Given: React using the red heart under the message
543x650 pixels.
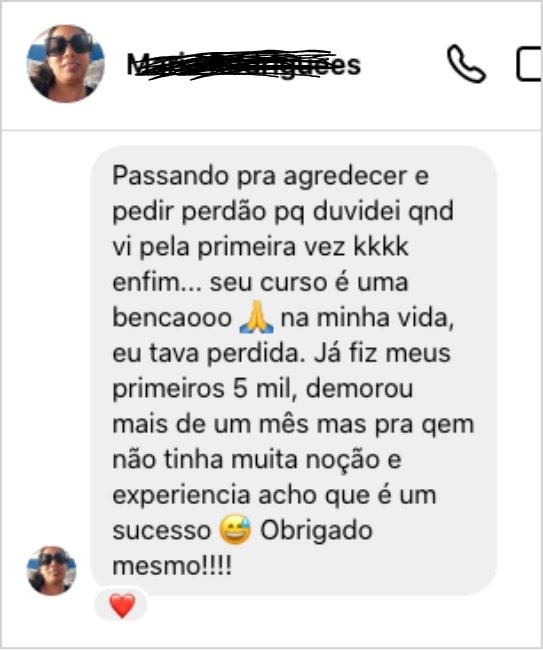Looking at the screenshot, I should 122,606.
